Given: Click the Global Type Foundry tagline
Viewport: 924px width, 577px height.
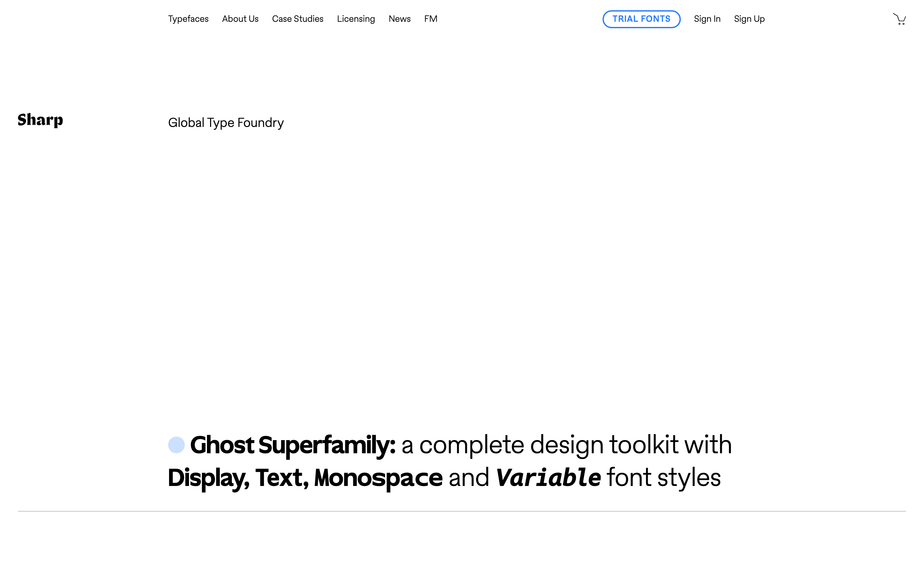Looking at the screenshot, I should [226, 123].
